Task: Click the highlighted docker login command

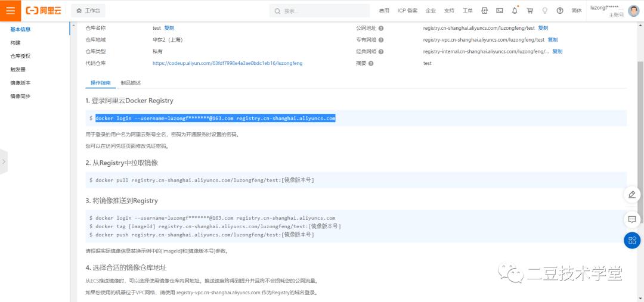Action: (x=216, y=118)
